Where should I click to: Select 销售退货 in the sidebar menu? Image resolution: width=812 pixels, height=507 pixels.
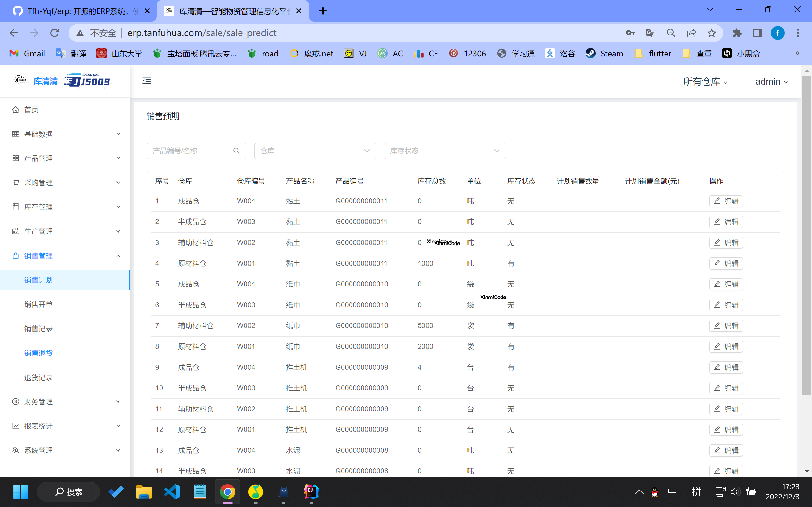[38, 353]
